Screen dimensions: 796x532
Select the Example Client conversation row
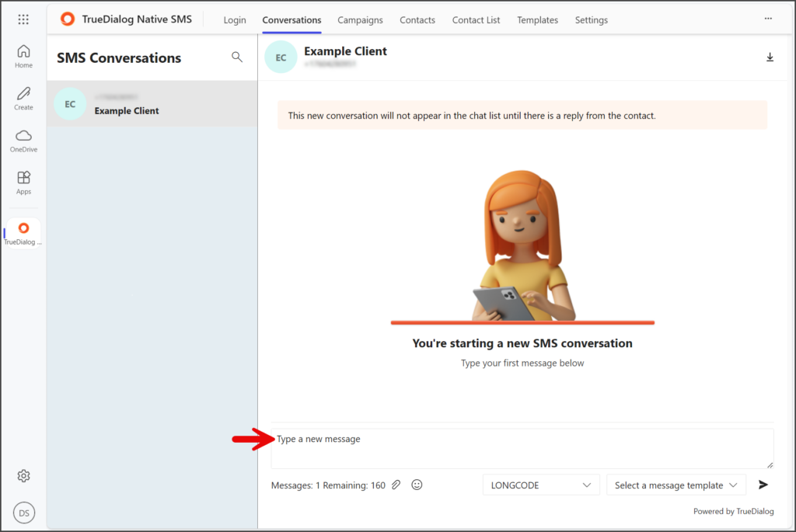click(152, 103)
